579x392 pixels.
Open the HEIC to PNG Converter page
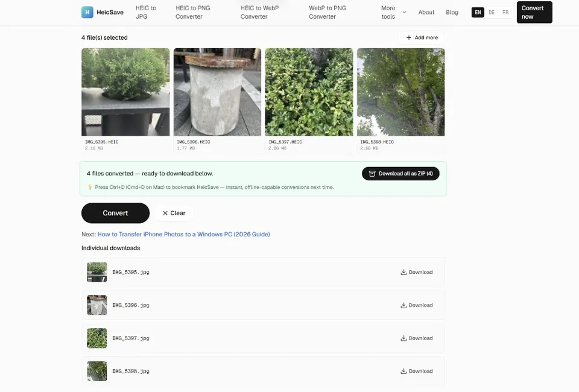tap(193, 12)
